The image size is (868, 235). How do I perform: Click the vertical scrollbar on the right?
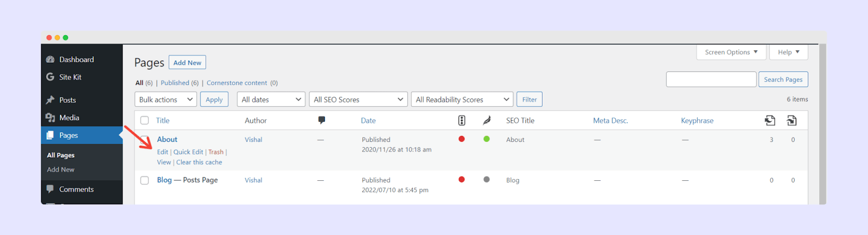(822, 123)
